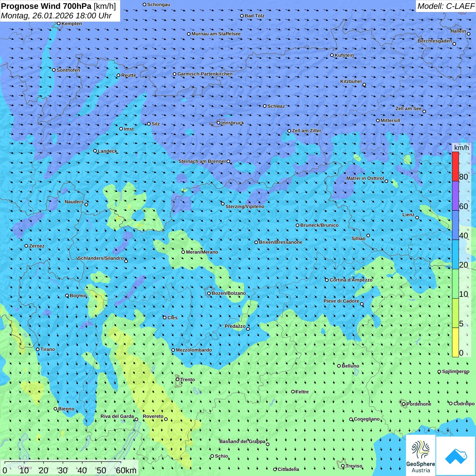Click the Bassano del Grappa marker
Viewport: 476px width, 476px height.
pyautogui.click(x=268, y=444)
